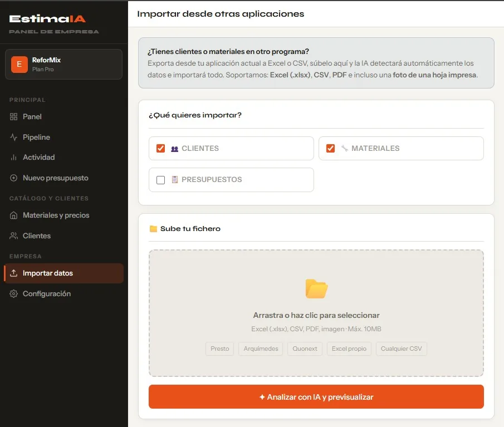The image size is (504, 427).
Task: Click the people icon beside CLIENTES
Action: [x=174, y=149]
